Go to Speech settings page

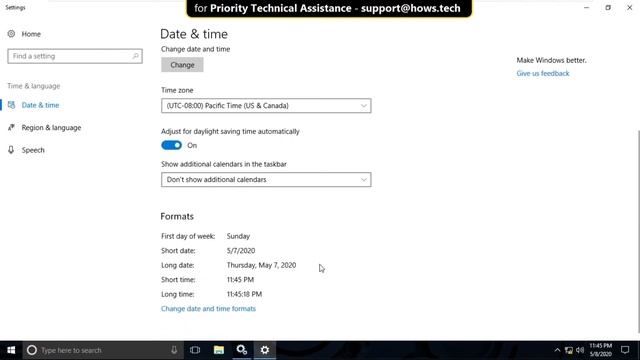(33, 150)
